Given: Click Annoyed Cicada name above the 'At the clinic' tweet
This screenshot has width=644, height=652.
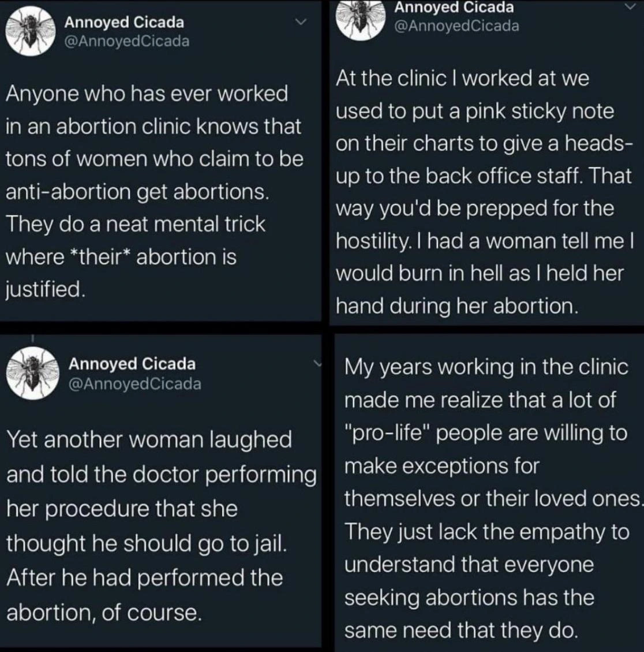Looking at the screenshot, I should click(454, 8).
